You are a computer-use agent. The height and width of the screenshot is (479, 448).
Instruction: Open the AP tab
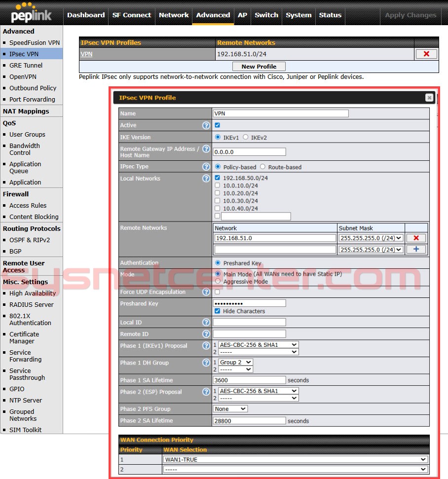pos(242,15)
